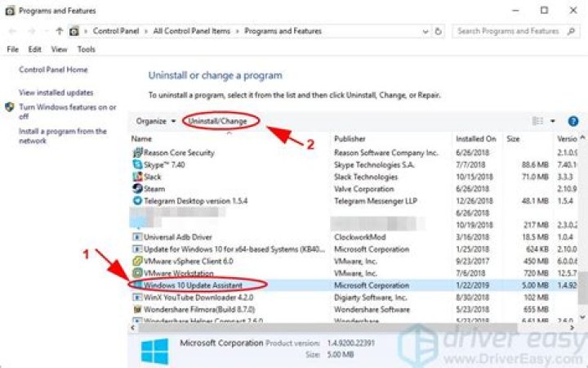
Task: Click the Windows logo in details pane
Action: coord(155,351)
